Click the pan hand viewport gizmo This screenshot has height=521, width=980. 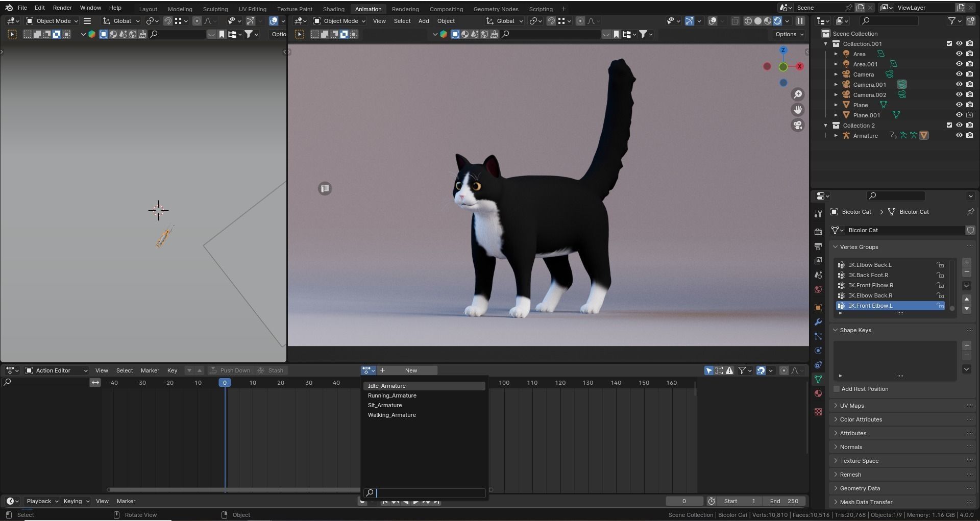pos(797,110)
